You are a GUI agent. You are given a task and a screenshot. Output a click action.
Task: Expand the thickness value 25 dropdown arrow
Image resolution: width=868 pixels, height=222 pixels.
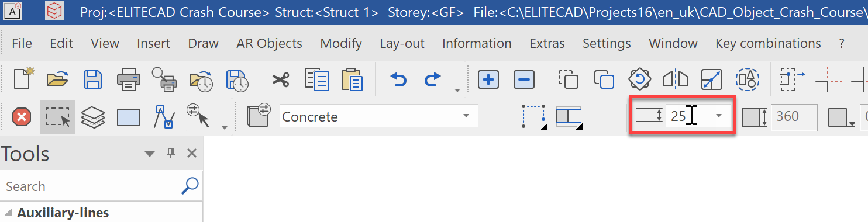pyautogui.click(x=718, y=116)
